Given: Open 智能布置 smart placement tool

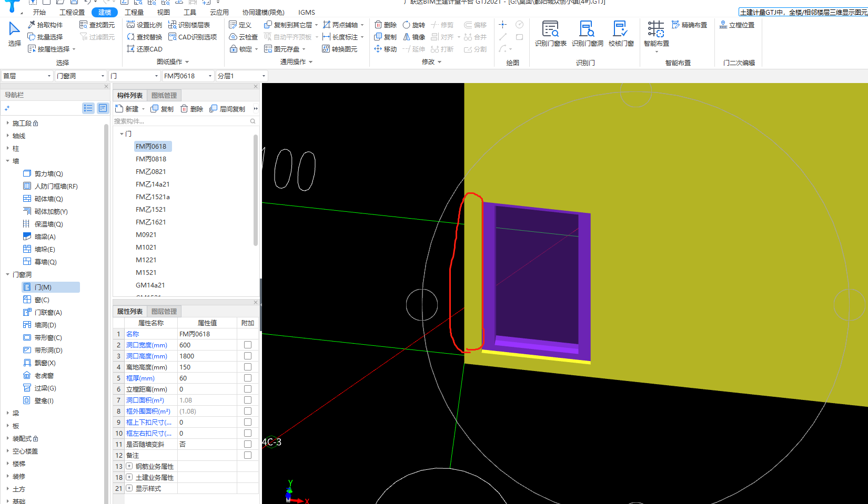Looking at the screenshot, I should (656, 35).
